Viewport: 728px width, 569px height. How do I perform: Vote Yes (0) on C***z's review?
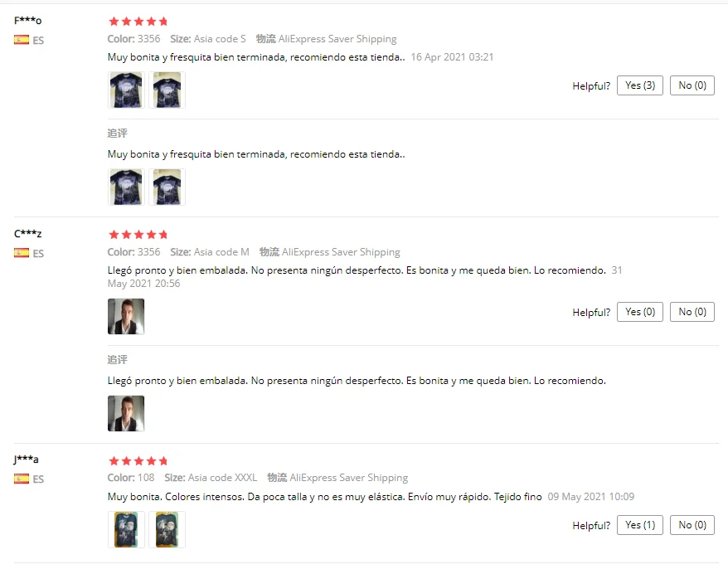click(x=640, y=312)
